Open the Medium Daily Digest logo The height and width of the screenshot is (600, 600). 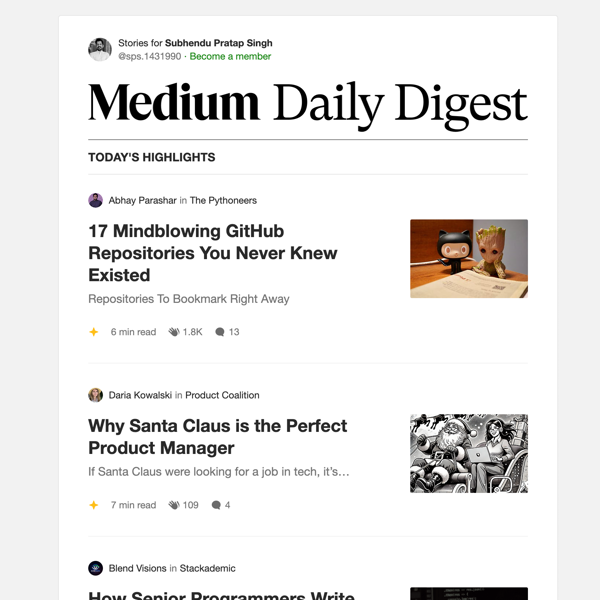(x=307, y=103)
